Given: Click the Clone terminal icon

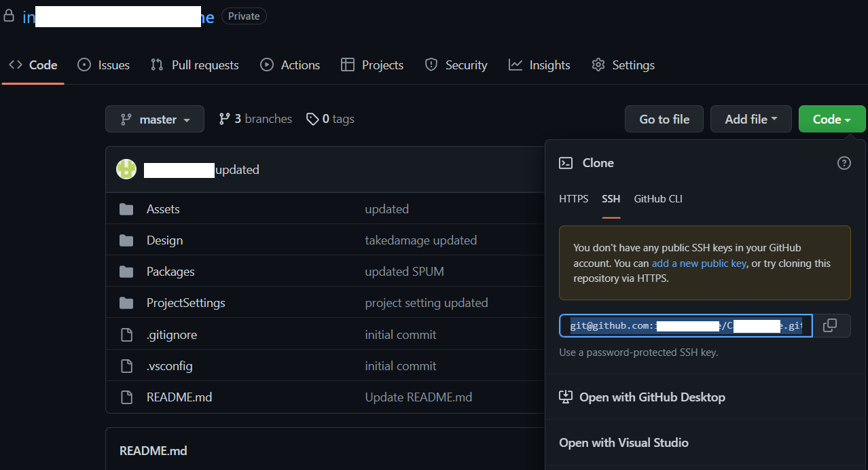Looking at the screenshot, I should click(x=566, y=163).
